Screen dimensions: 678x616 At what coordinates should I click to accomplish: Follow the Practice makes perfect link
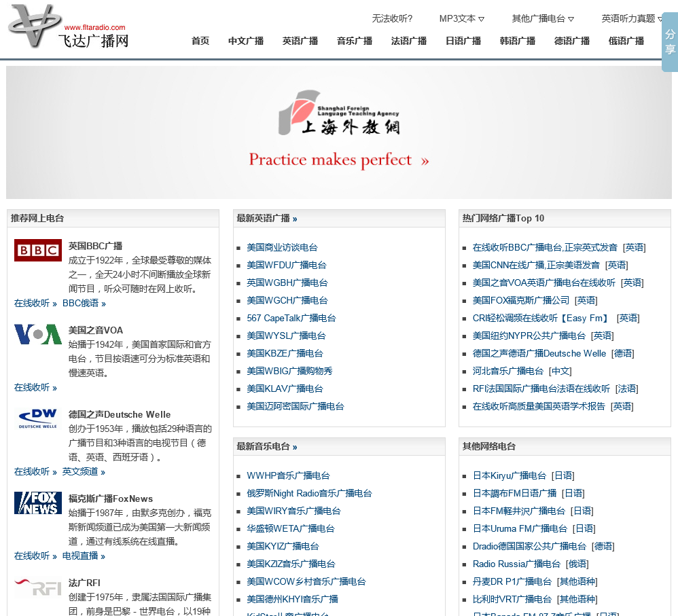click(339, 160)
